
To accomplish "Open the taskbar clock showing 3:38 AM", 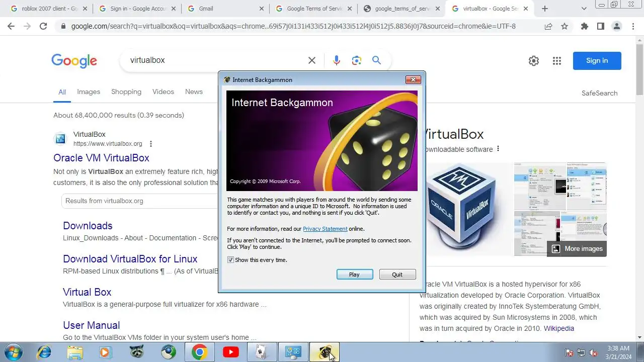I will 618,352.
